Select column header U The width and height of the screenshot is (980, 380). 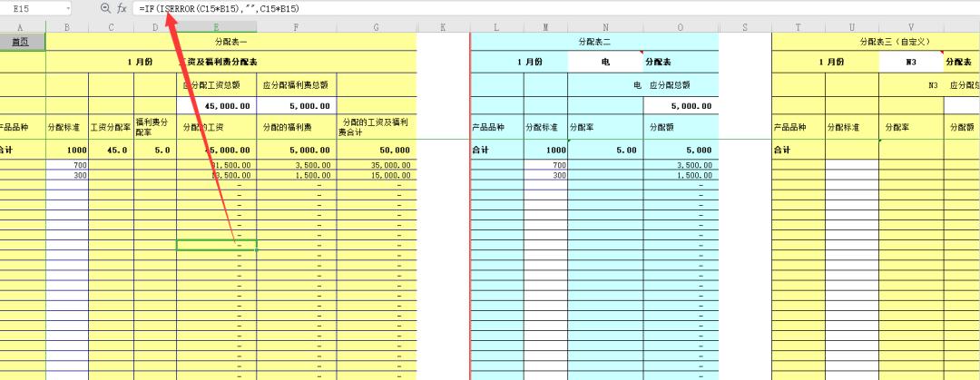point(852,27)
